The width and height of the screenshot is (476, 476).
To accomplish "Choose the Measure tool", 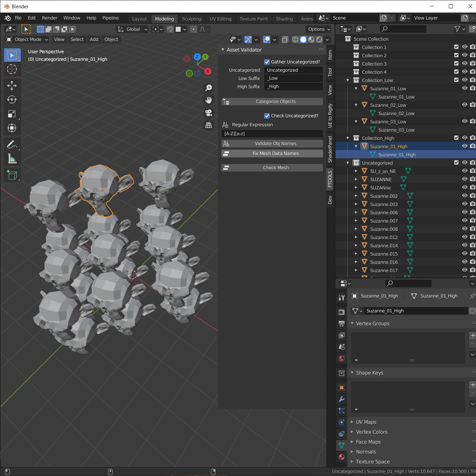I will (12, 159).
